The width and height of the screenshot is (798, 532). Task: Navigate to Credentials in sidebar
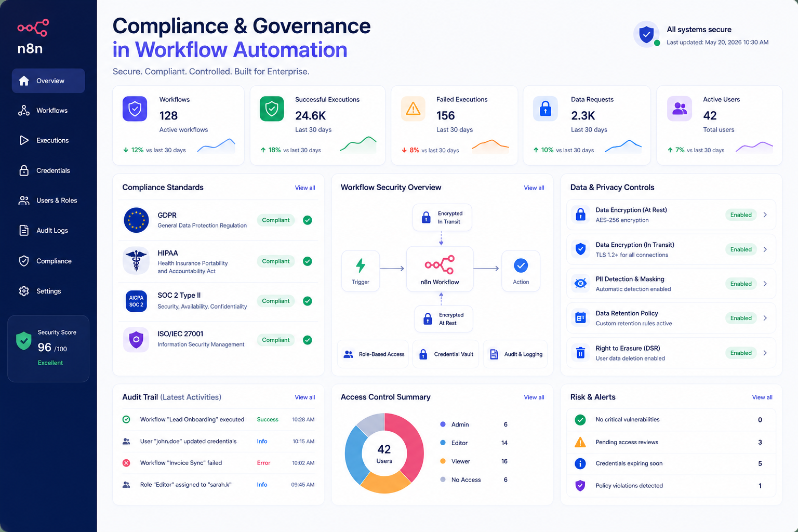click(x=48, y=170)
